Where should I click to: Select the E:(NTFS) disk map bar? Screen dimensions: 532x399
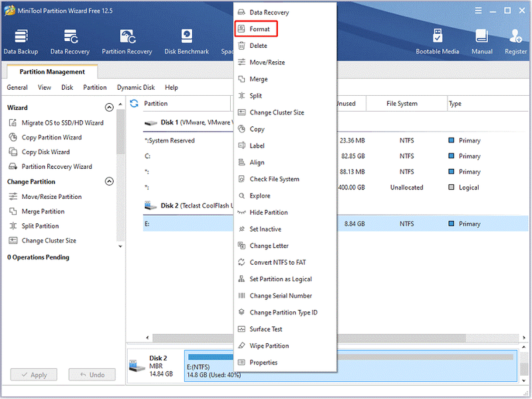(x=351, y=366)
